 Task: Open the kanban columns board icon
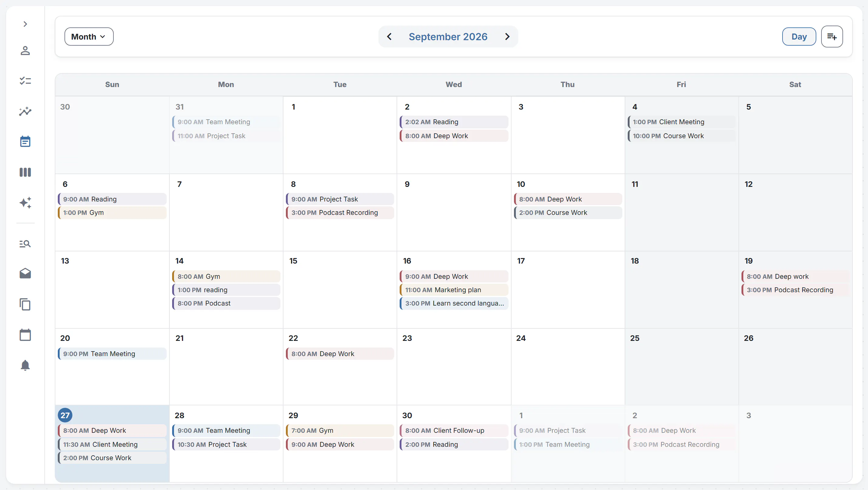pyautogui.click(x=25, y=172)
